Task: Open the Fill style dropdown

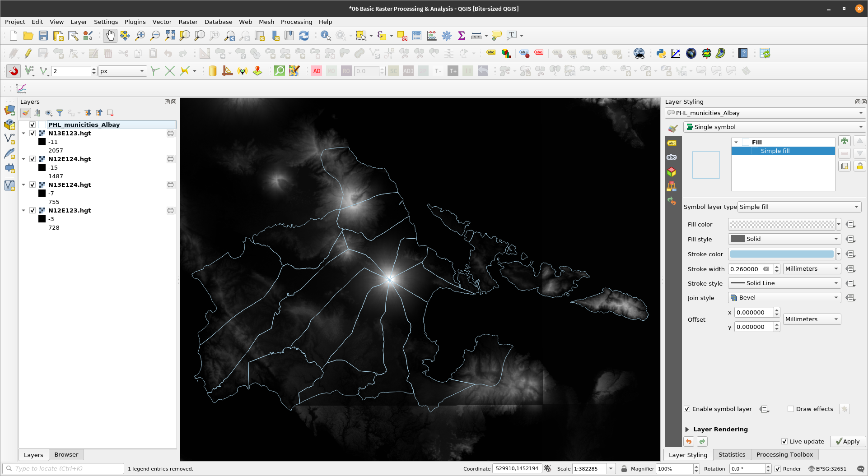Action: [784, 239]
